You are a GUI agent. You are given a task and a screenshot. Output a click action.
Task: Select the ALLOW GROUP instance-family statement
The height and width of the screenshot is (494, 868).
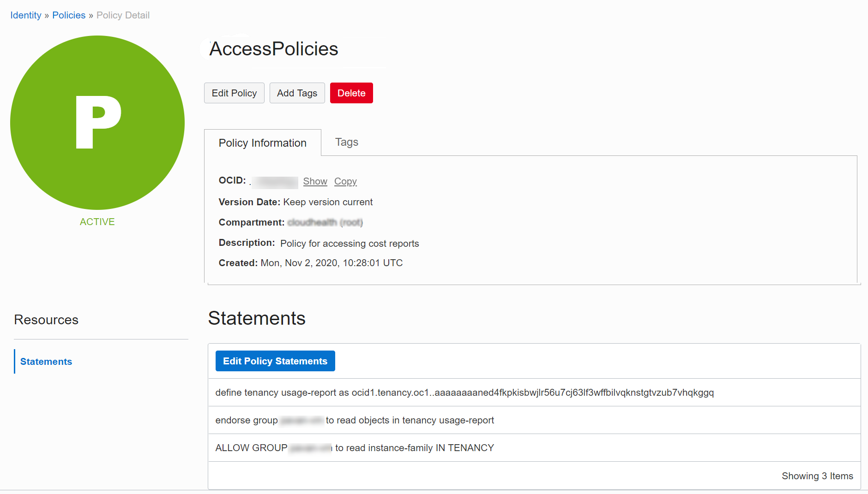pyautogui.click(x=354, y=447)
